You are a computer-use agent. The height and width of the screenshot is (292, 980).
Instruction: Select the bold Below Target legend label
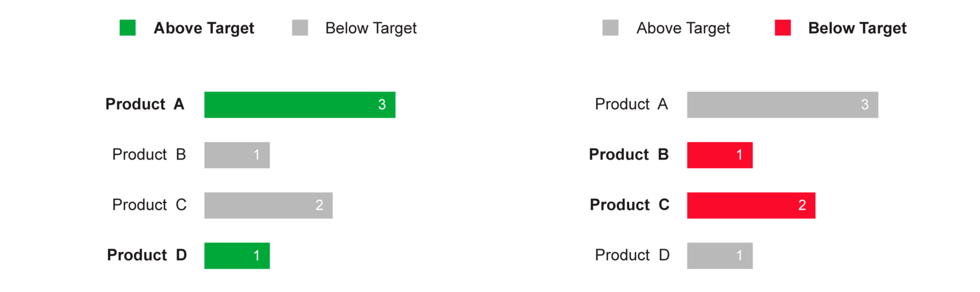[857, 28]
